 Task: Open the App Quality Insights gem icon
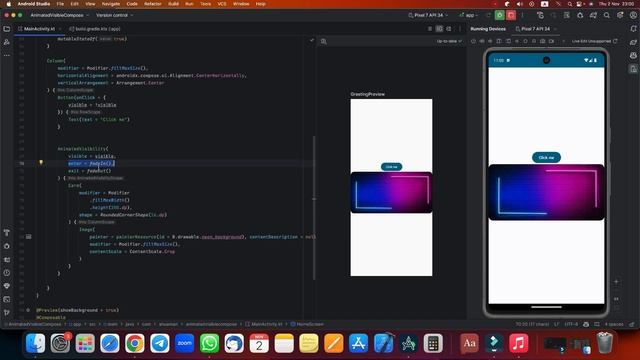[x=7, y=286]
